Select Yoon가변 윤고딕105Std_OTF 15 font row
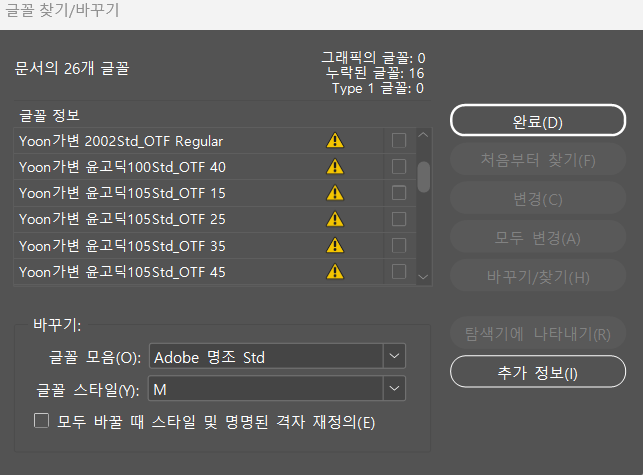 tap(215, 193)
